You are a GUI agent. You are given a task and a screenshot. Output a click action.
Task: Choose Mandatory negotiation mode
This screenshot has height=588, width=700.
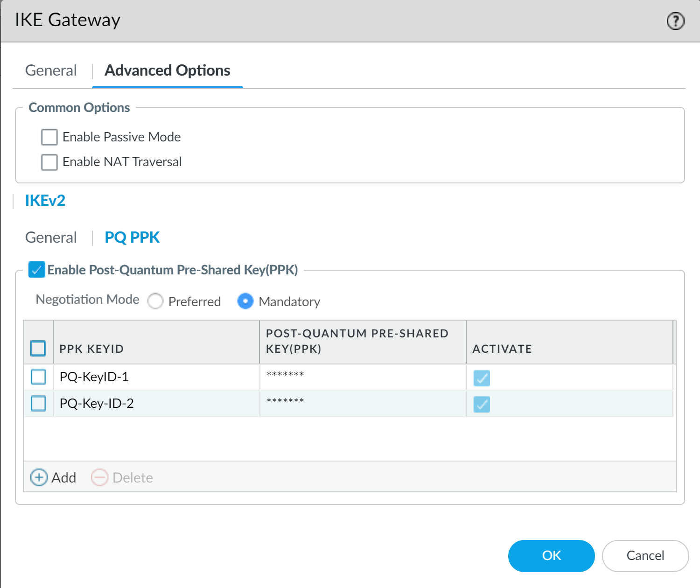pos(245,301)
